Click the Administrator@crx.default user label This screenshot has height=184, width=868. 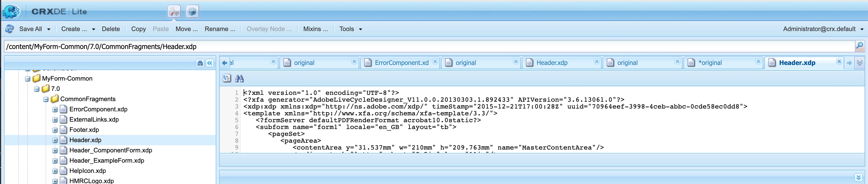coord(819,29)
